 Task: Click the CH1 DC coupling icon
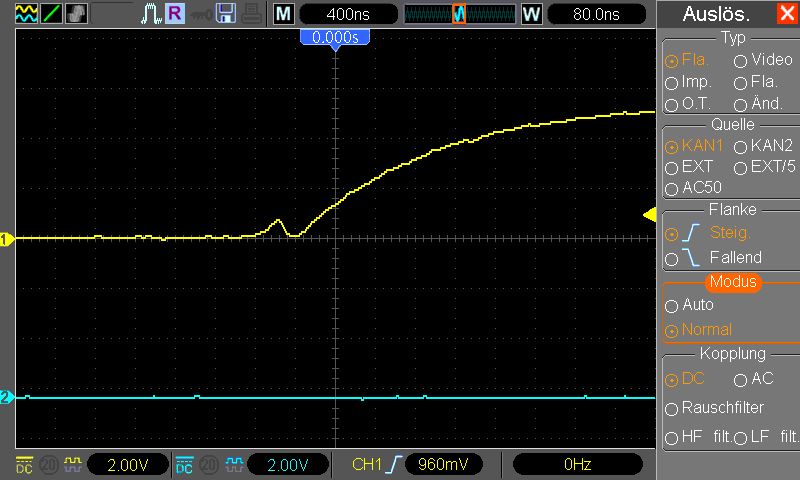(x=24, y=465)
